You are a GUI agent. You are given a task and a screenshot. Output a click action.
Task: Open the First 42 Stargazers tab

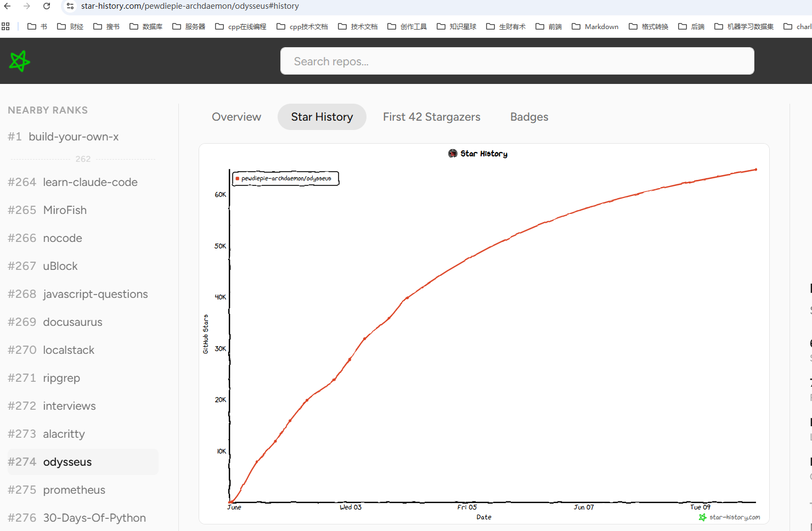click(432, 117)
